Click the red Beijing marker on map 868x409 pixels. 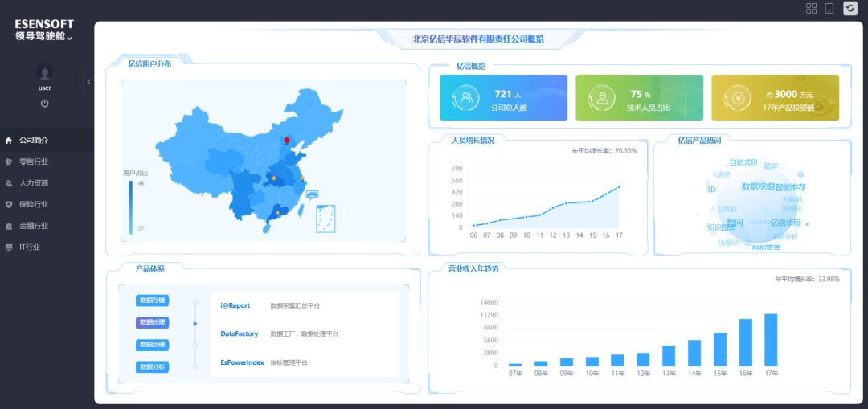(287, 140)
